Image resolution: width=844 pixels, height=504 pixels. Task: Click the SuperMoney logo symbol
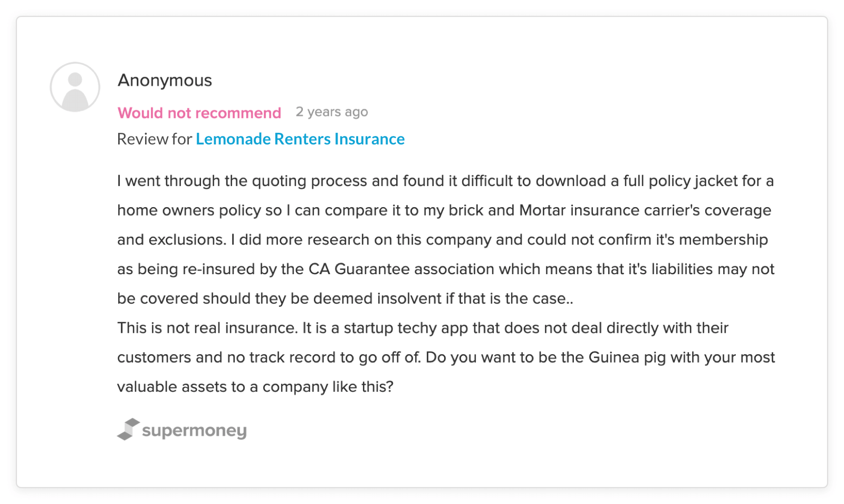128,429
